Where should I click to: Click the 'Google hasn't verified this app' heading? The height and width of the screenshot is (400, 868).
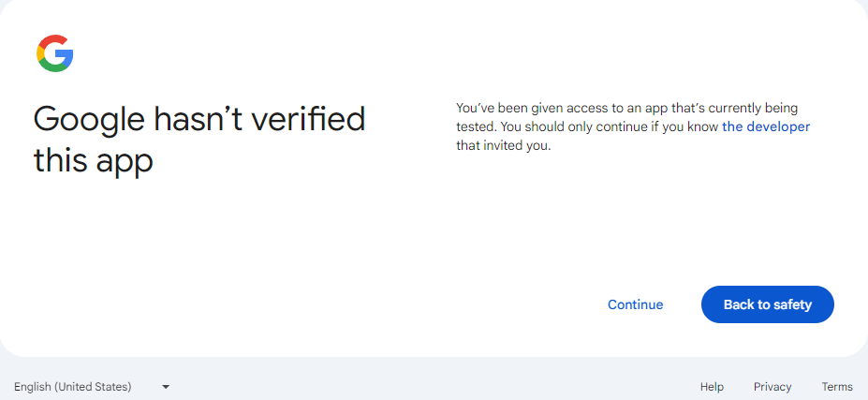199,140
